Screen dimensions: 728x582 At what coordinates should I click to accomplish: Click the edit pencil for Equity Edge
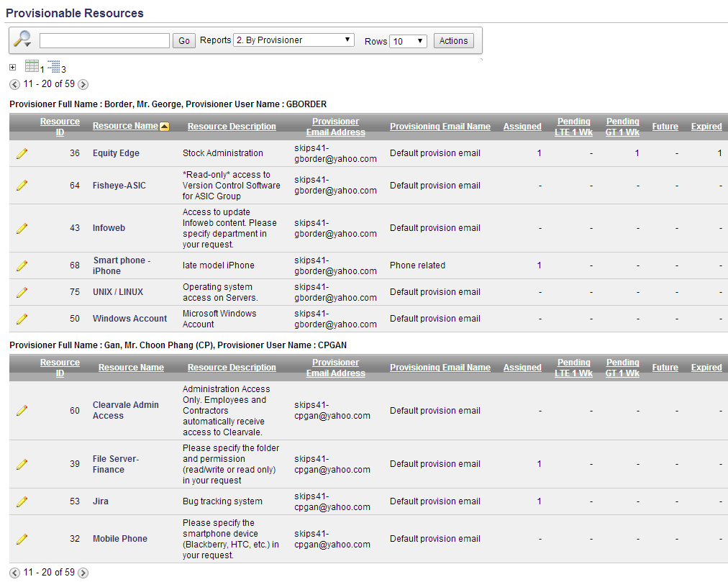[22, 153]
